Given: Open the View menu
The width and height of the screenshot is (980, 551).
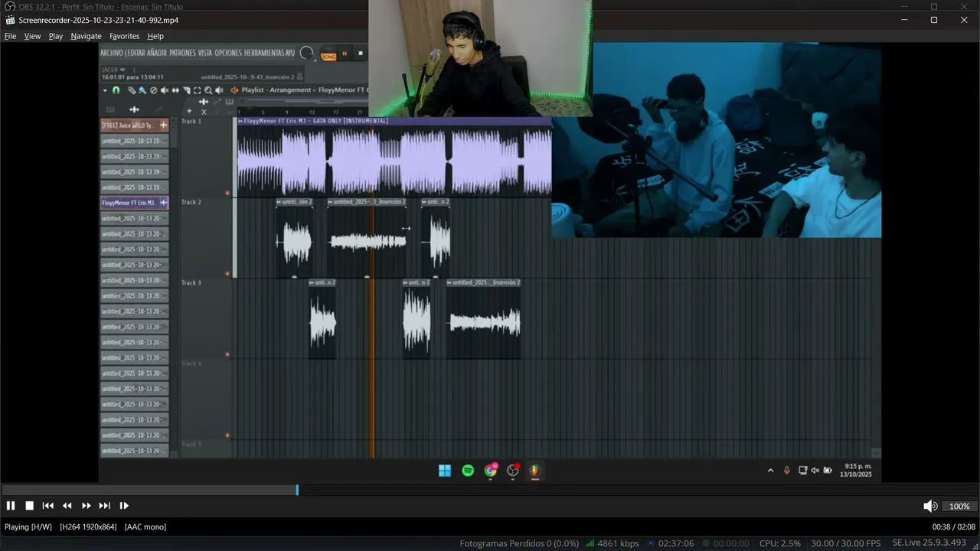Looking at the screenshot, I should click(x=32, y=36).
